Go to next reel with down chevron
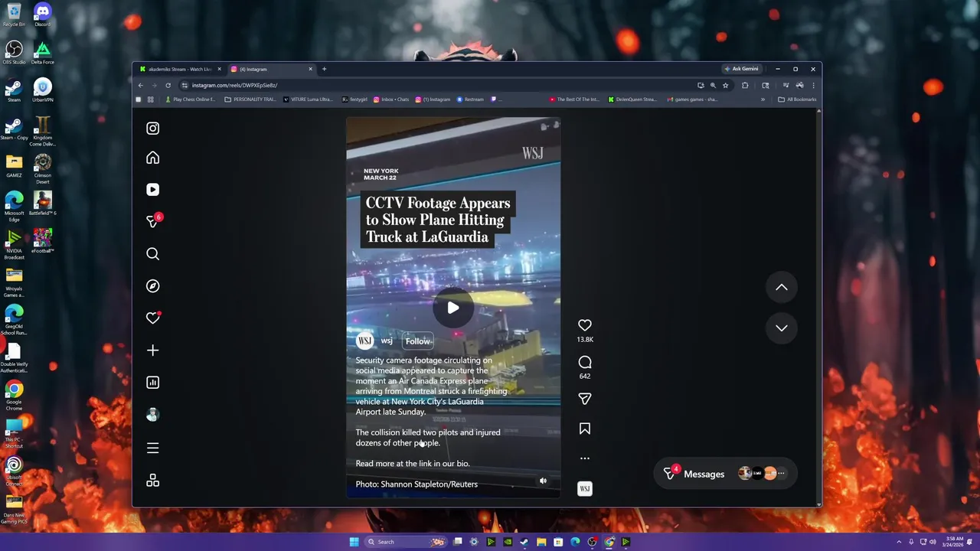 click(x=782, y=328)
